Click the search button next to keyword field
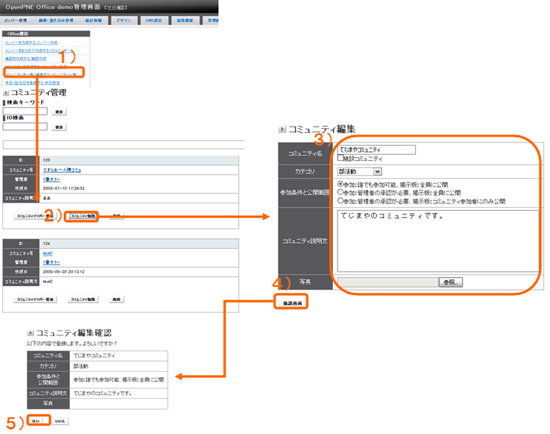Viewport: 550px width, 434px height. pos(59,112)
